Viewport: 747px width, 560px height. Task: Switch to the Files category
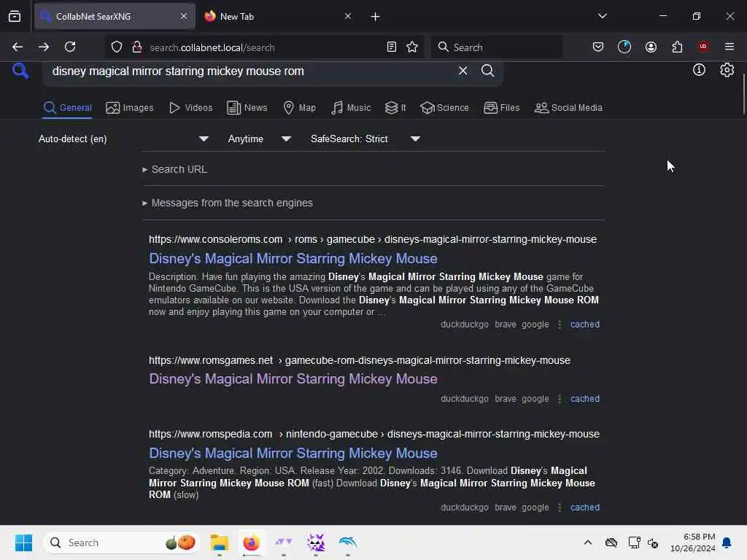(501, 108)
